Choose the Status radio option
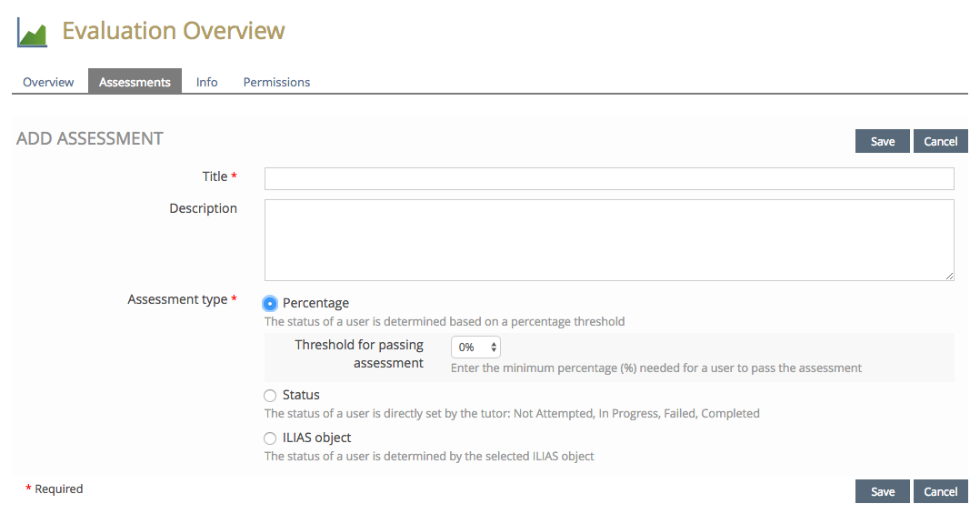This screenshot has height=514, width=980. coord(270,396)
